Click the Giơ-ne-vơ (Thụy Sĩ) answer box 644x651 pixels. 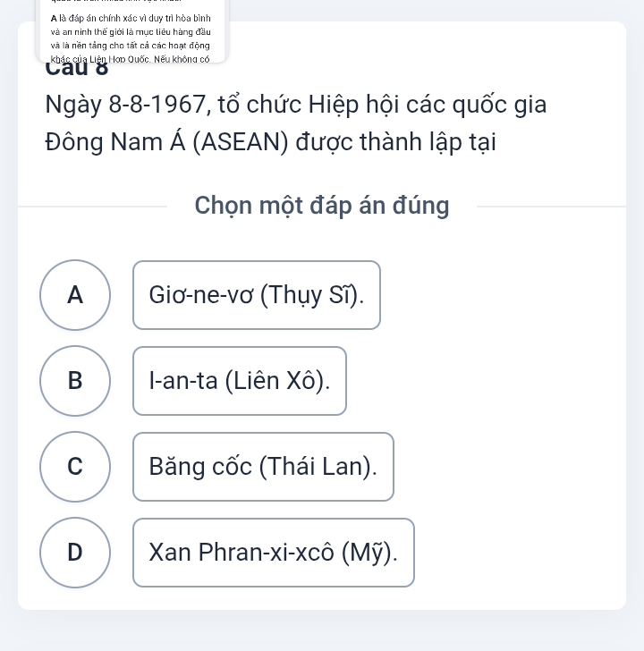coord(257,295)
